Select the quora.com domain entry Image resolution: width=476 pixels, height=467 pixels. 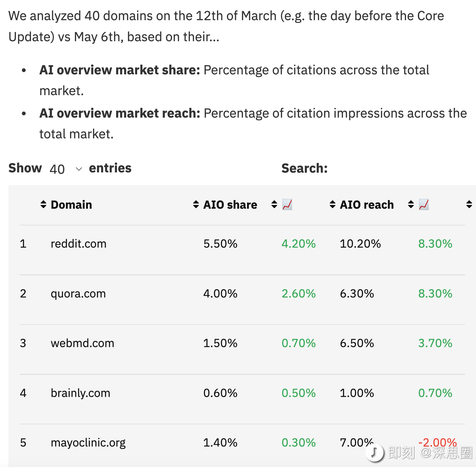tap(78, 294)
